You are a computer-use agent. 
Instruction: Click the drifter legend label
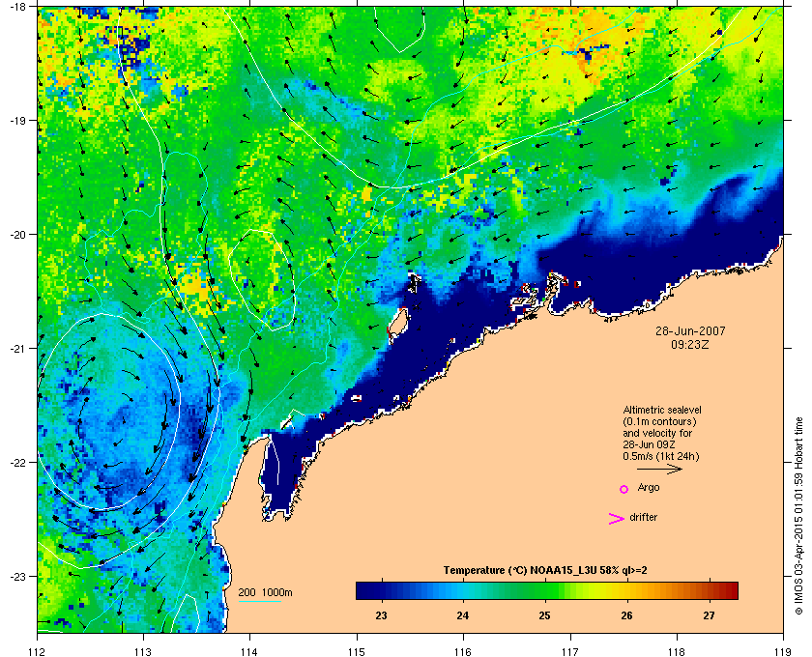tap(643, 517)
